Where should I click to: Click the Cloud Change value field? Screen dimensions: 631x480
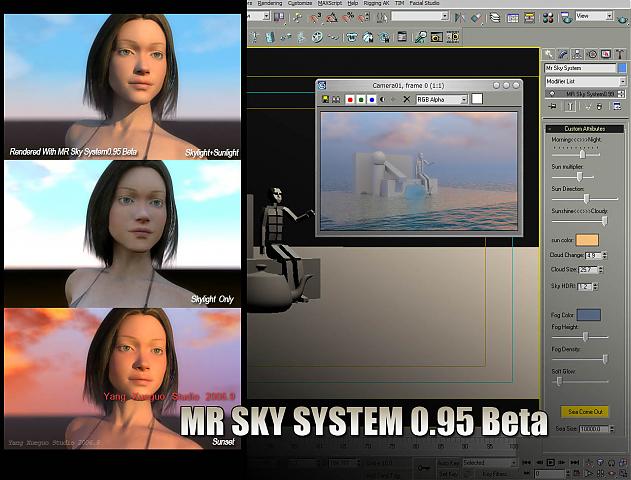point(593,255)
